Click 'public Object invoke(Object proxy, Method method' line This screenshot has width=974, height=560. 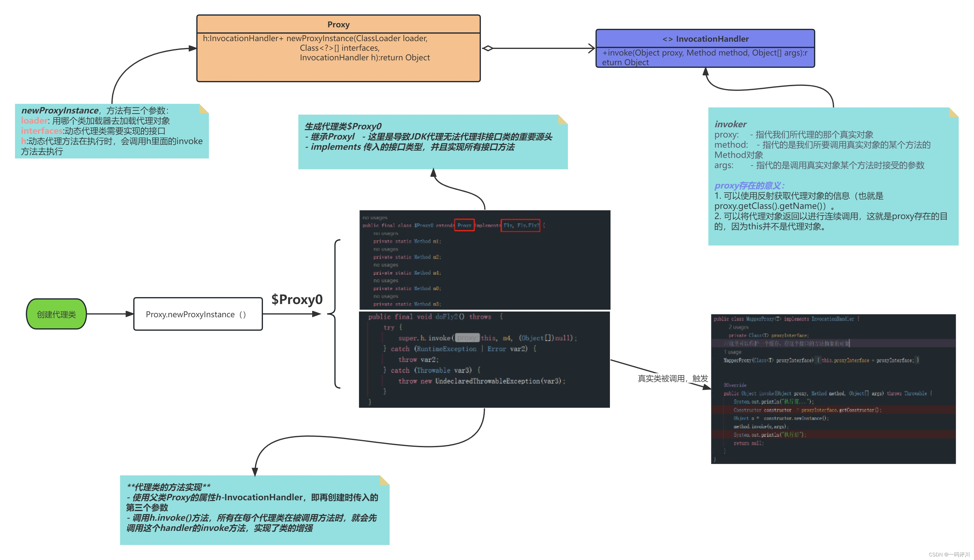[x=828, y=393]
